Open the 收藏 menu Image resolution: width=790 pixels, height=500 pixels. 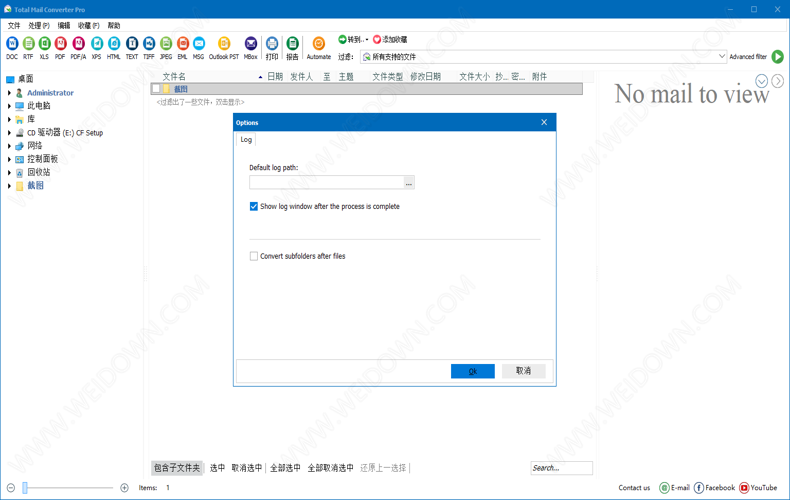coord(89,25)
